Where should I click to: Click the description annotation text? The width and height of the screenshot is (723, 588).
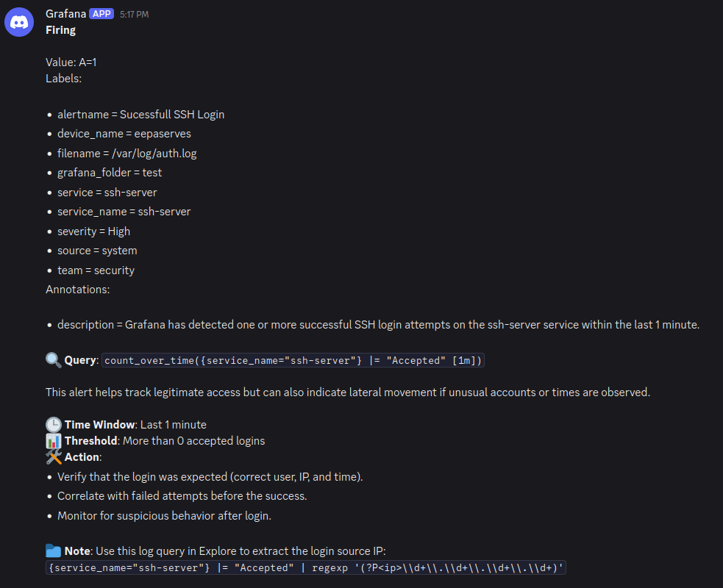378,325
